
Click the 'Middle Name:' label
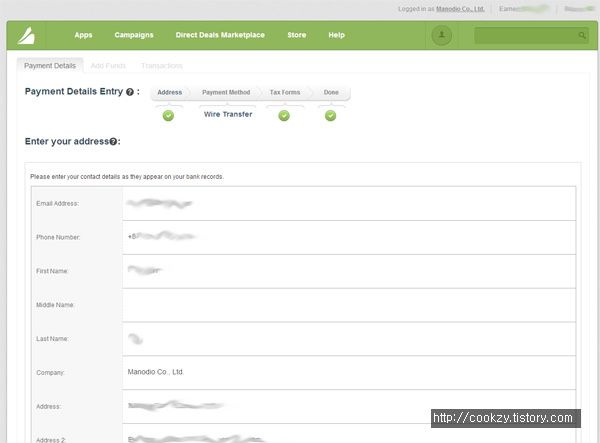point(55,305)
